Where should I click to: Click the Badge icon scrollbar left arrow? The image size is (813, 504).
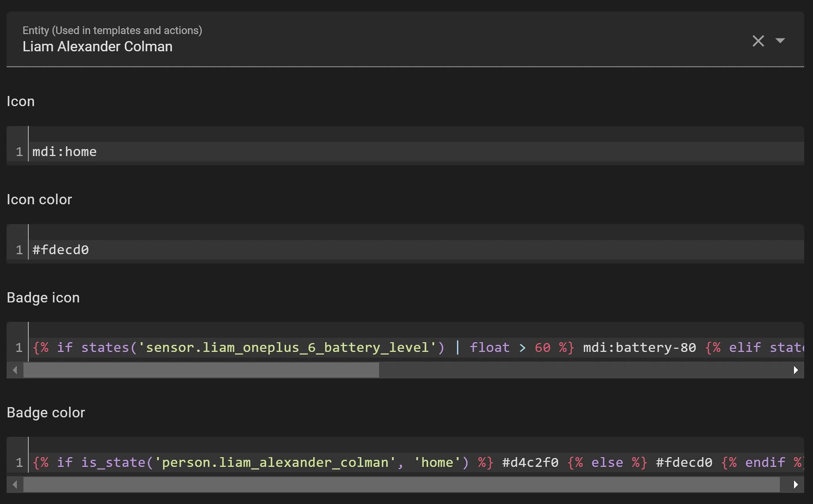[x=15, y=370]
